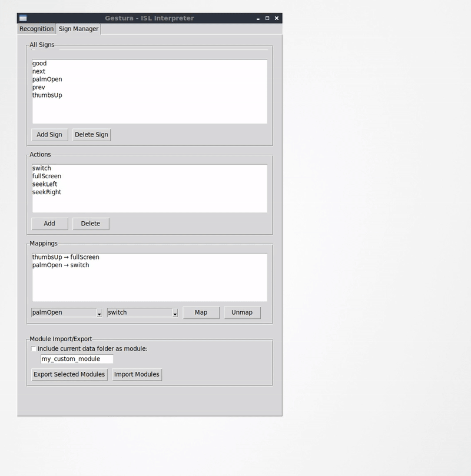The image size is (471, 476).
Task: Select 'good' in All Signs list
Action: (x=150, y=64)
